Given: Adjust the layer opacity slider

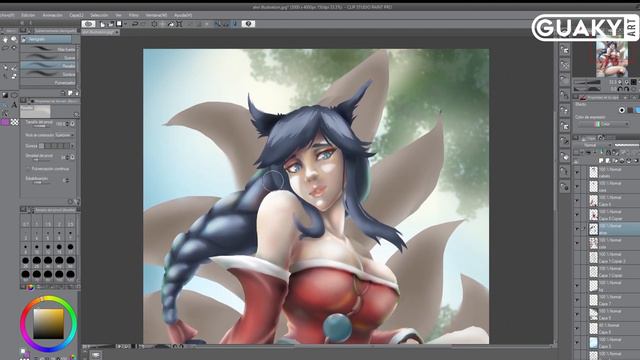Looking at the screenshot, I should 627,145.
